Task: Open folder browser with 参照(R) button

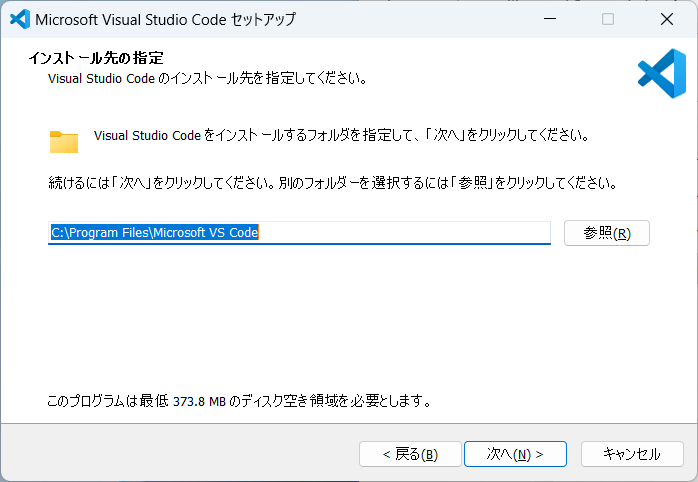Action: (607, 233)
